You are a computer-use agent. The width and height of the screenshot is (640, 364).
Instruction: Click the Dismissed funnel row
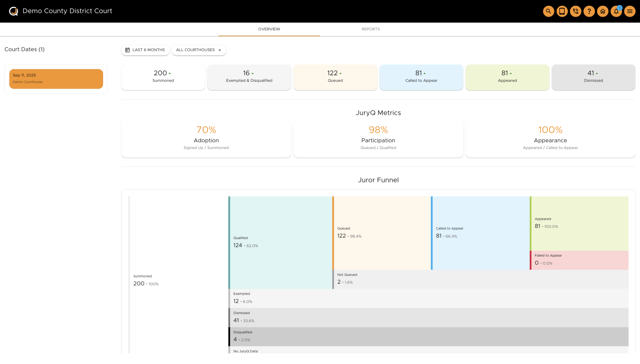click(428, 317)
